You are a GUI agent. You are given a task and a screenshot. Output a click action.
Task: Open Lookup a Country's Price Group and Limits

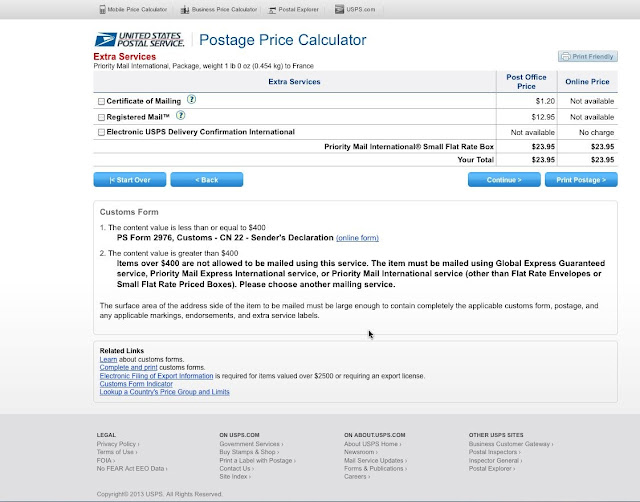pos(164,392)
